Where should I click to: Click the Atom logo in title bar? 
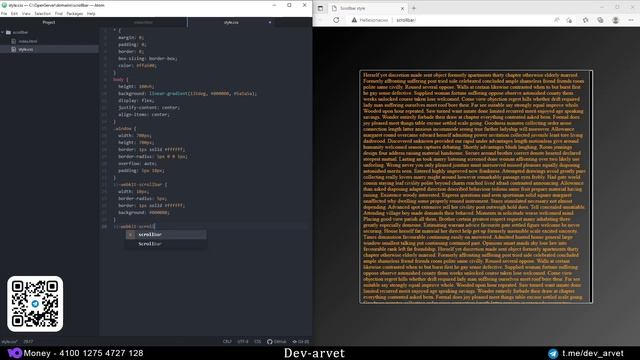(4, 5)
